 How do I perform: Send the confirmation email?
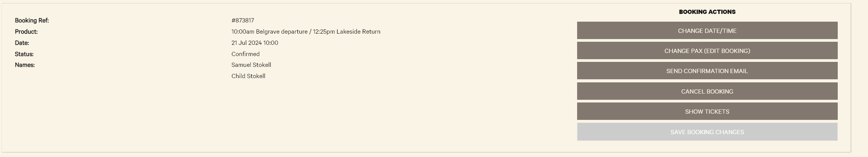click(x=707, y=71)
